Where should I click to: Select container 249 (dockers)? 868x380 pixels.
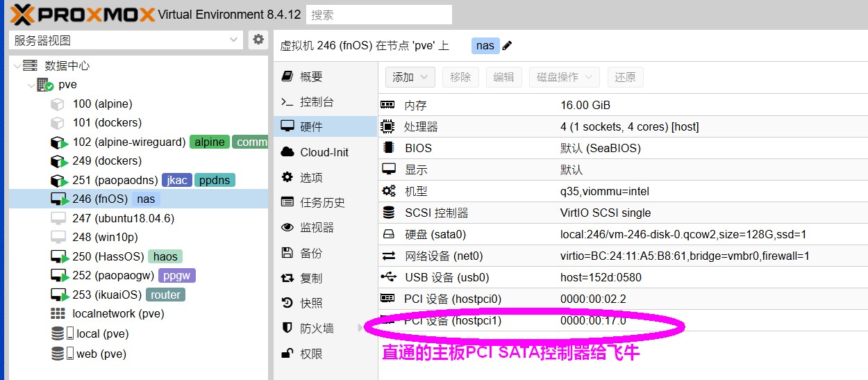point(107,160)
